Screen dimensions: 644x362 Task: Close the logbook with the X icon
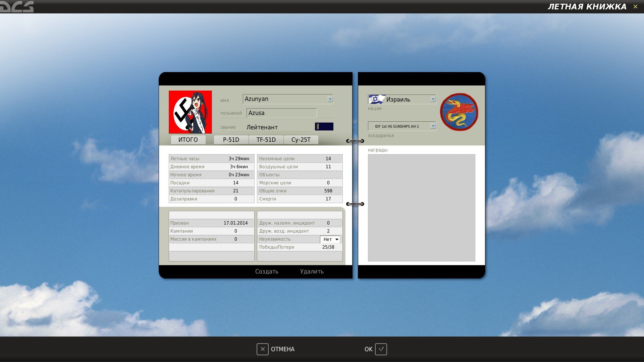click(635, 7)
